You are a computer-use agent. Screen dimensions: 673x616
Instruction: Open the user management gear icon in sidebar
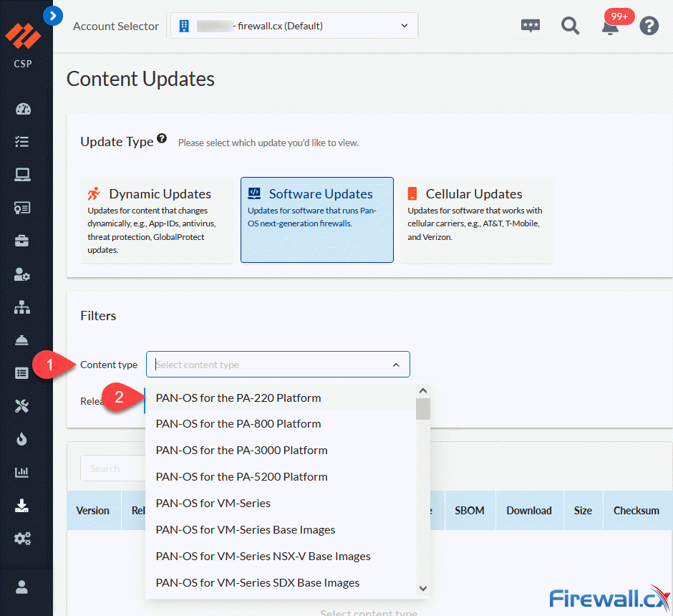22,274
